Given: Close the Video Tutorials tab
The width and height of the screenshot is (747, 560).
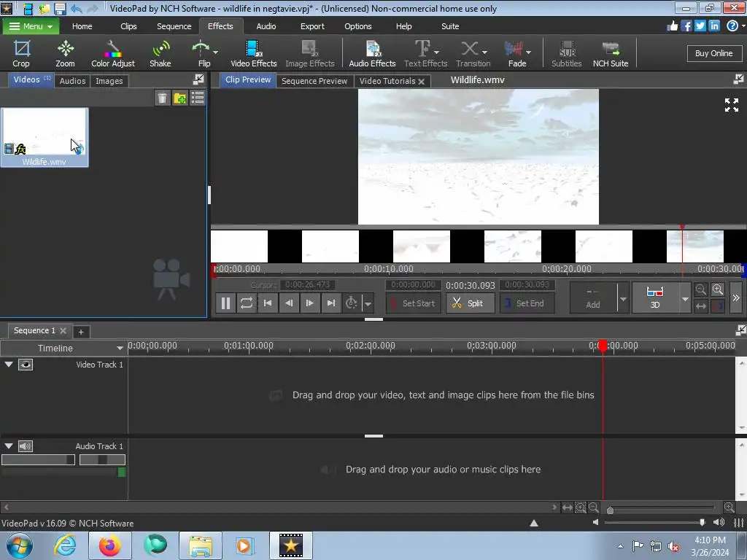Looking at the screenshot, I should [x=421, y=82].
